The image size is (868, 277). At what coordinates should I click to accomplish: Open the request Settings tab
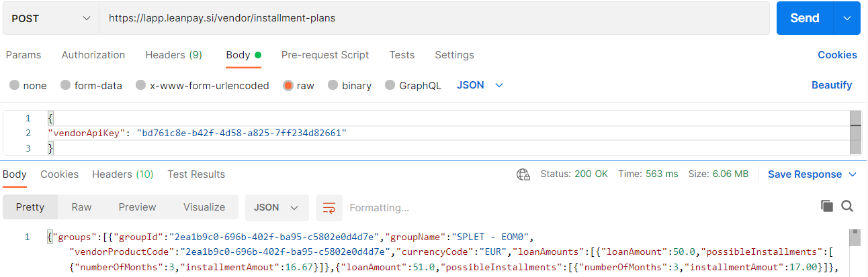click(454, 55)
